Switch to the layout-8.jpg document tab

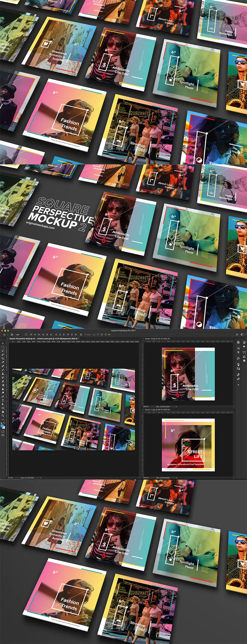(157, 338)
